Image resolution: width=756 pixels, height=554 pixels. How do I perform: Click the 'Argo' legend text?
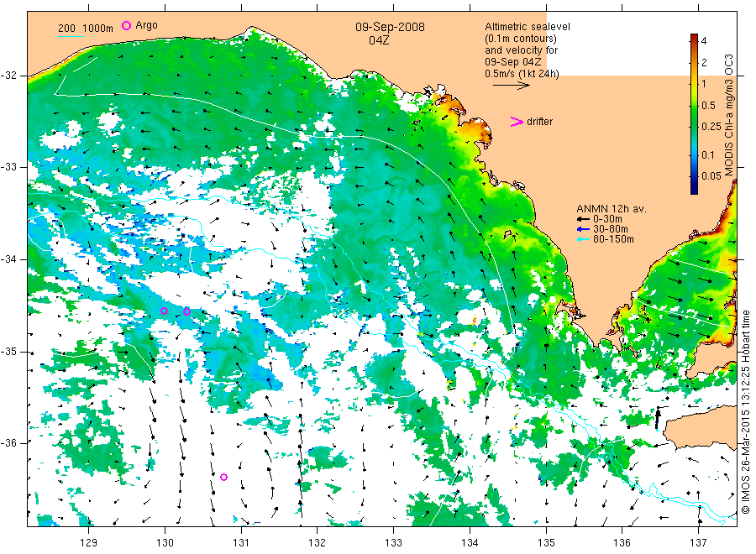[x=146, y=25]
